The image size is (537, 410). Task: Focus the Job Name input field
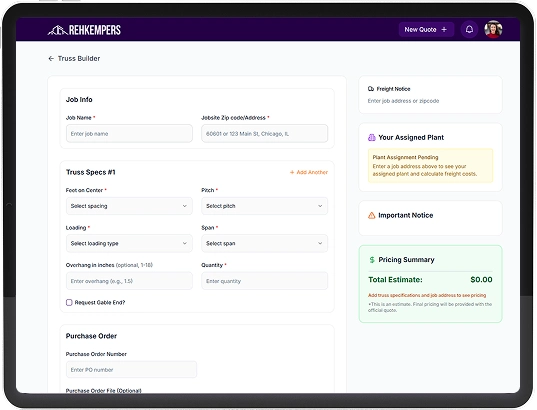[x=129, y=134]
